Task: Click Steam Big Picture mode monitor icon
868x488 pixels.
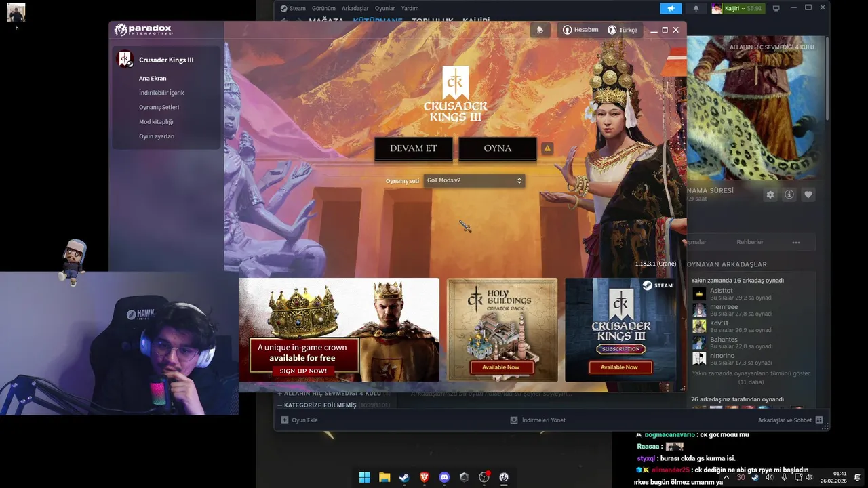Action: pos(776,8)
